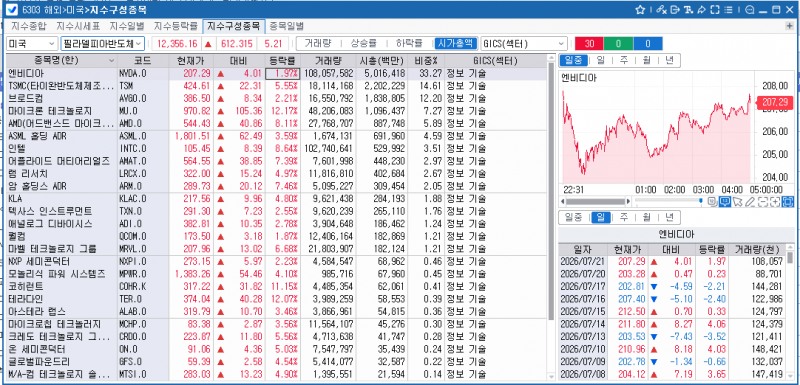
Task: Select the 지수구성종목 tab
Action: tap(233, 26)
